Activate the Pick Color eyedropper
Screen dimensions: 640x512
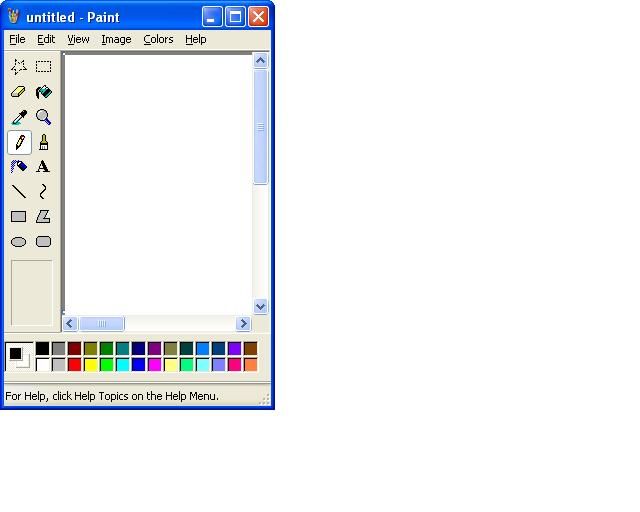[19, 117]
